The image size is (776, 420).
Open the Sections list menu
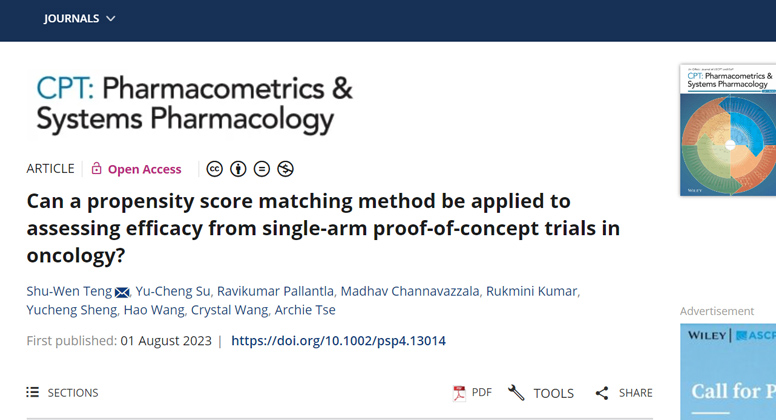click(63, 393)
